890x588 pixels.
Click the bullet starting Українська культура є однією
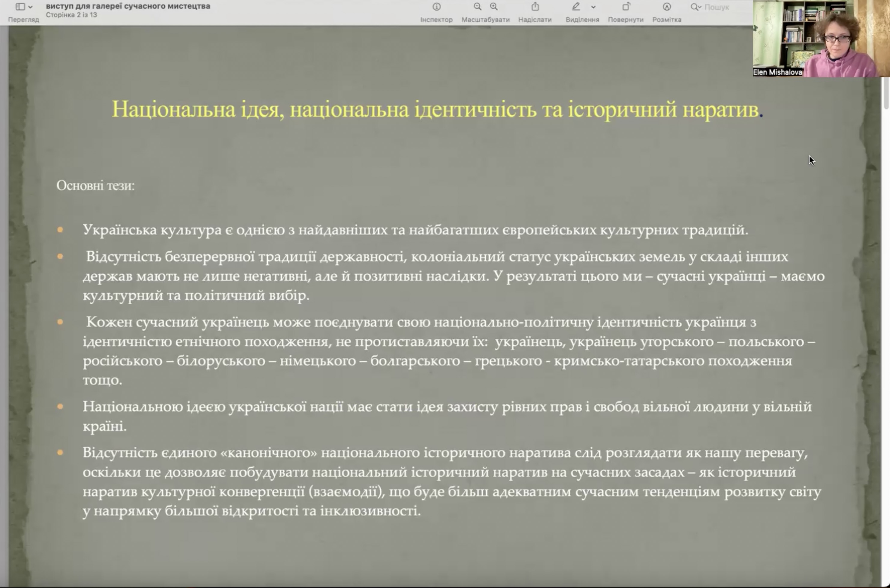coord(415,230)
